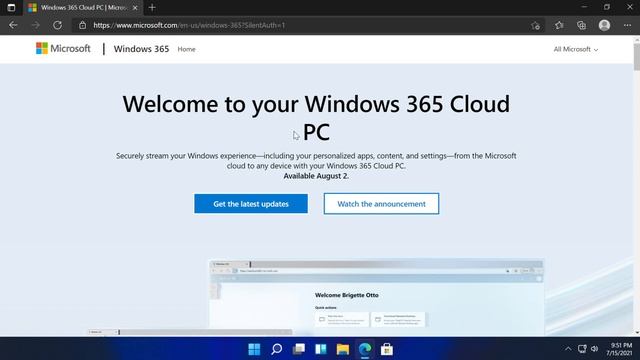Click the Available August 2. text
Screen dimensions: 640x360
tap(316, 176)
